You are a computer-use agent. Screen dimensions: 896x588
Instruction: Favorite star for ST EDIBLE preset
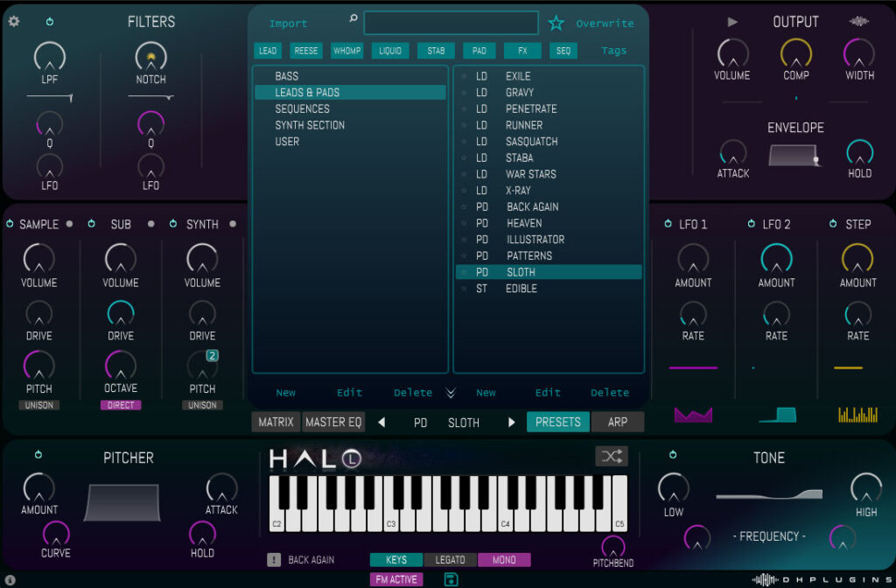coord(464,289)
